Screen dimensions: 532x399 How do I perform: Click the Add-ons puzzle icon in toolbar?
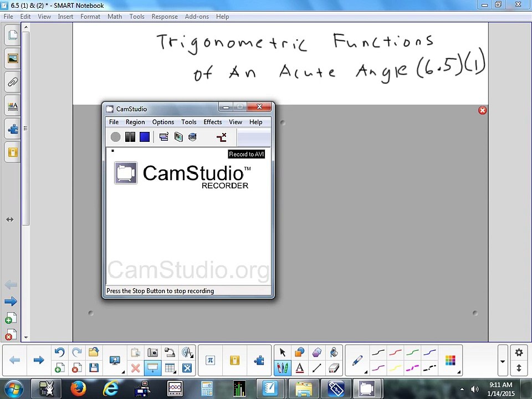(x=259, y=360)
